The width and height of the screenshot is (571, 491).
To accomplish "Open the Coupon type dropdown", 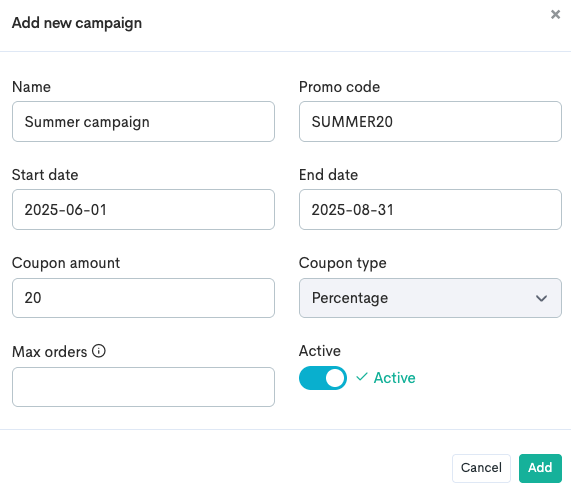I will (x=430, y=298).
